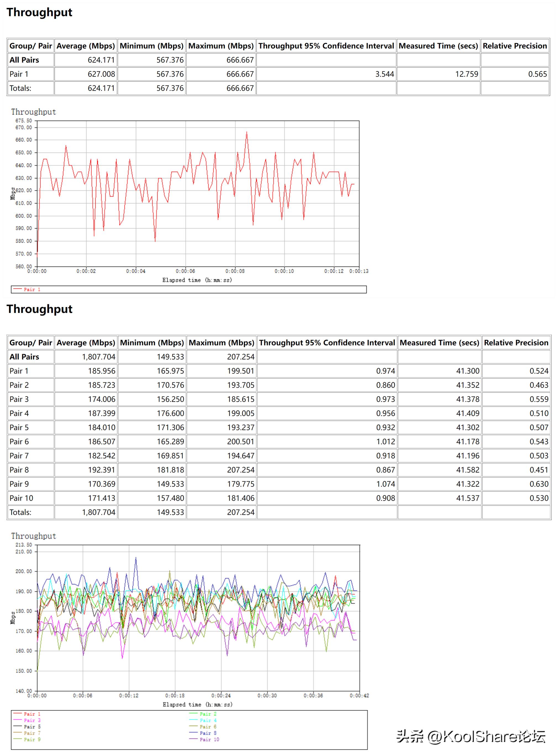Click the 675.50 y-axis label
The image size is (558, 756).
click(x=24, y=121)
